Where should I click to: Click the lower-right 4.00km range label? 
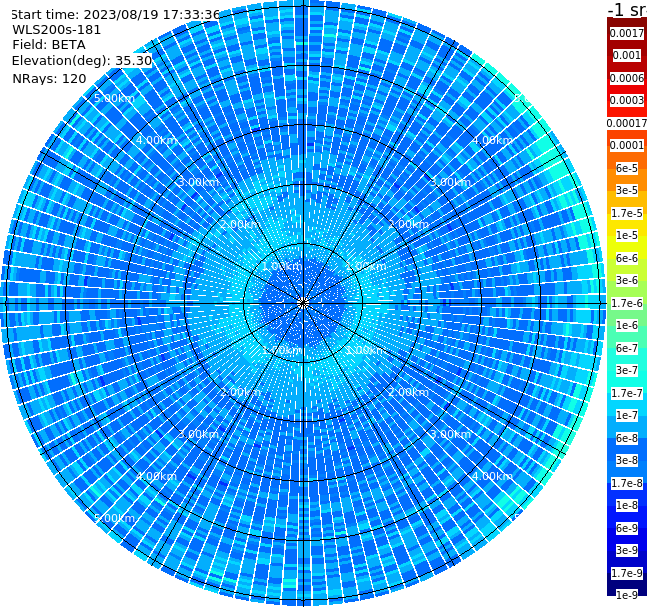point(493,476)
